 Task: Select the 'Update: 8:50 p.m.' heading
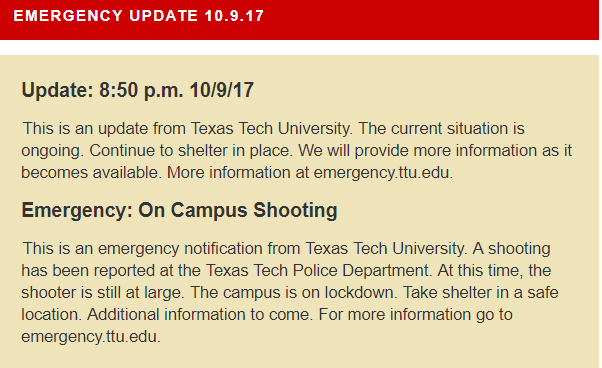click(103, 91)
